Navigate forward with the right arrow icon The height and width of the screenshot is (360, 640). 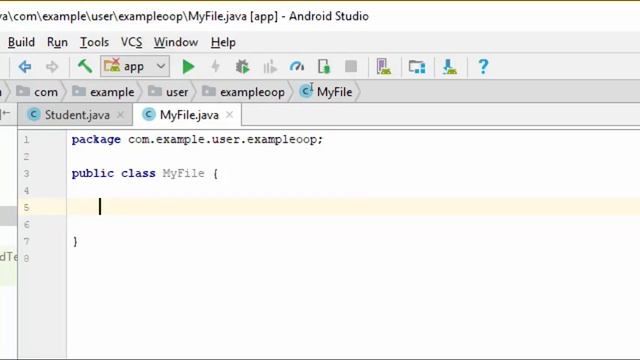52,67
